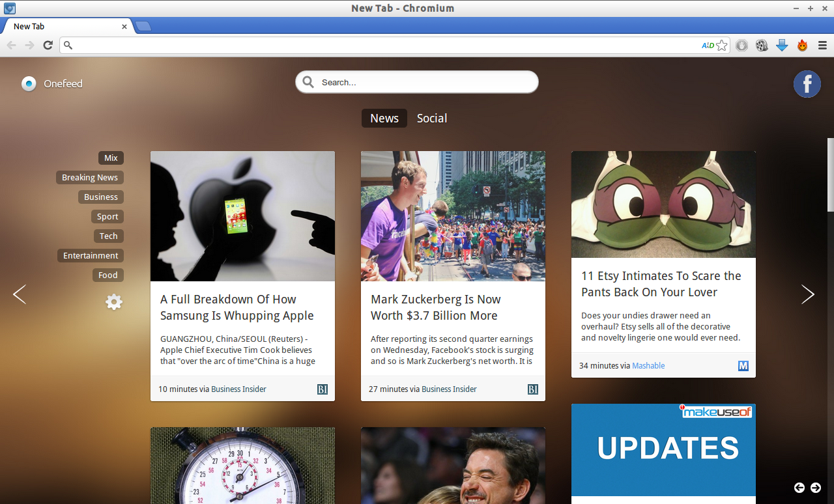
Task: Click the page vertical scrollbar
Action: pyautogui.click(x=831, y=175)
